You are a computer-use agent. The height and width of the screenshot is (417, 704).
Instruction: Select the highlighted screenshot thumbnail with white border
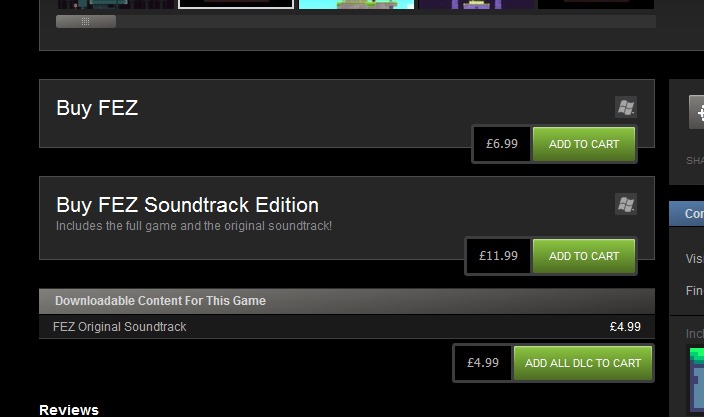(236, 3)
